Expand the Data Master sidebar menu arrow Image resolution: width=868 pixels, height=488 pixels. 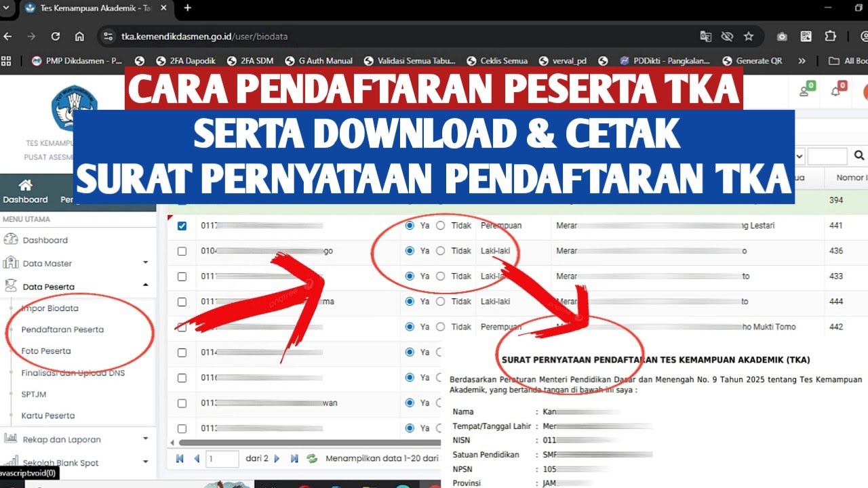145,263
